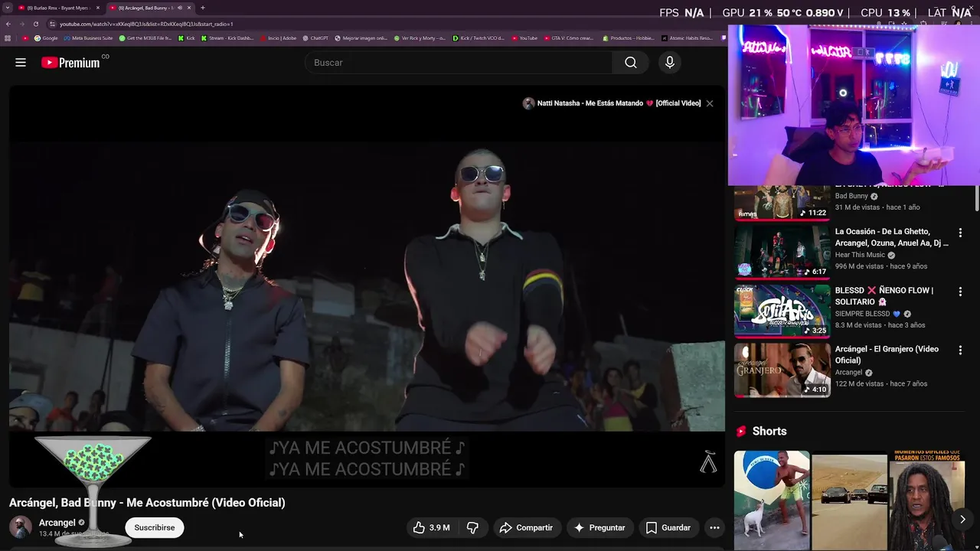This screenshot has height=551, width=980.
Task: Play La Ocasión video thumbnail
Action: (x=782, y=251)
